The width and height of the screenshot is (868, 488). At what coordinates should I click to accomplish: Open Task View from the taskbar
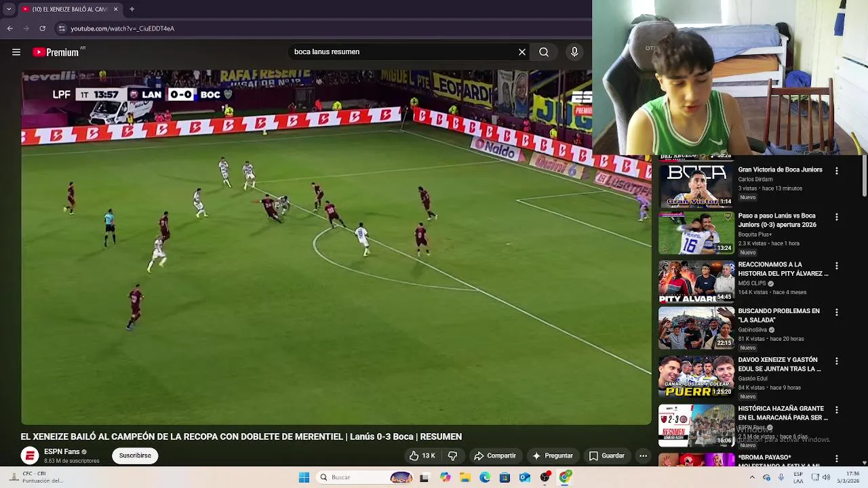point(425,478)
